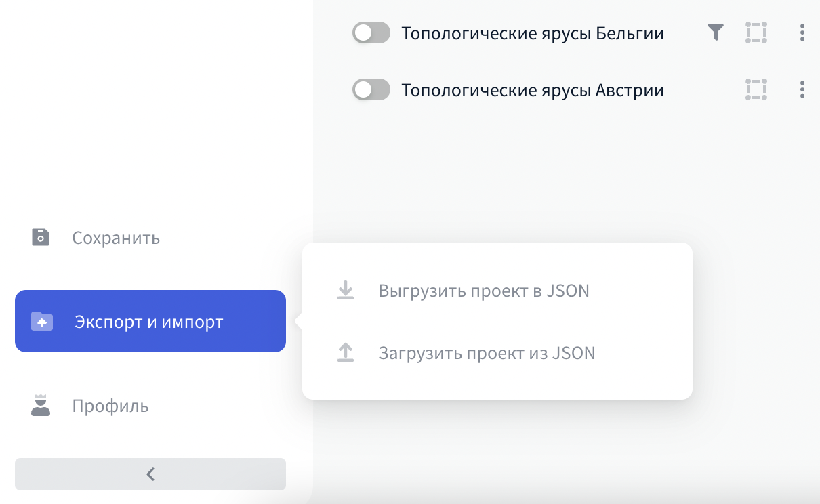Click the filter icon for the Бельгии layer
Screen dimensions: 820x504
click(716, 33)
